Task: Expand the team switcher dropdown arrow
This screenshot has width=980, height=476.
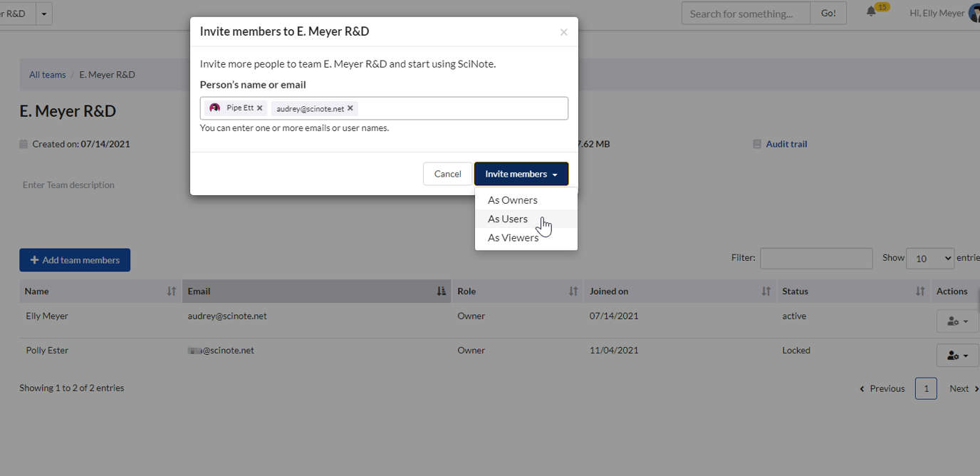Action: pyautogui.click(x=43, y=13)
